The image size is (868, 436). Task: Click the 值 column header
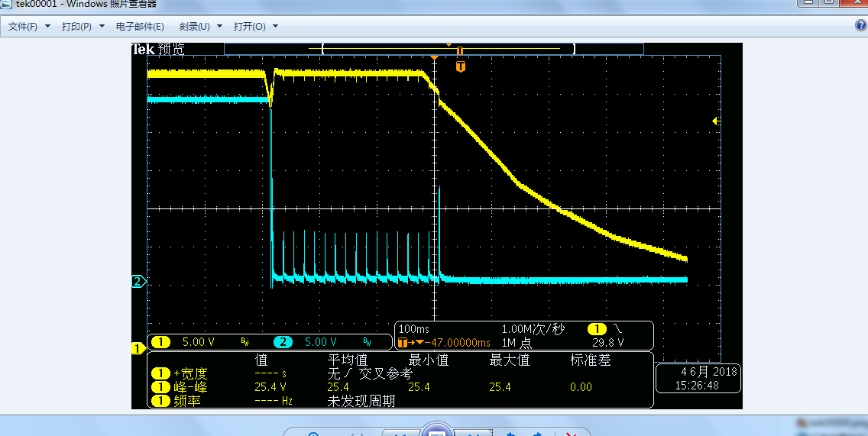pos(261,360)
